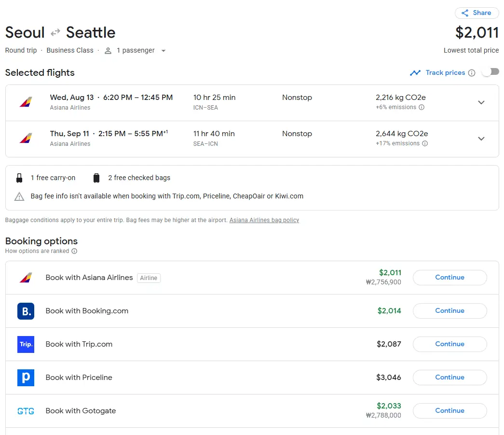
Task: Click 'Book with Gotogate' text
Action: (x=81, y=411)
